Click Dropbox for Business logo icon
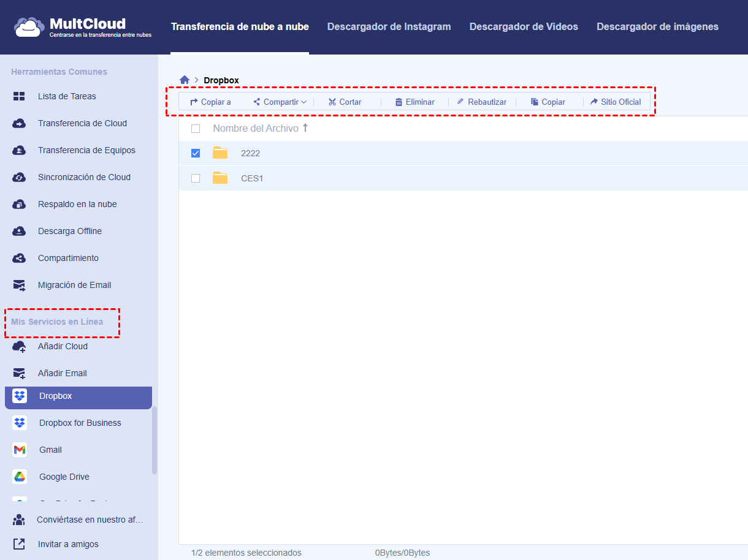748x560 pixels. (x=20, y=423)
